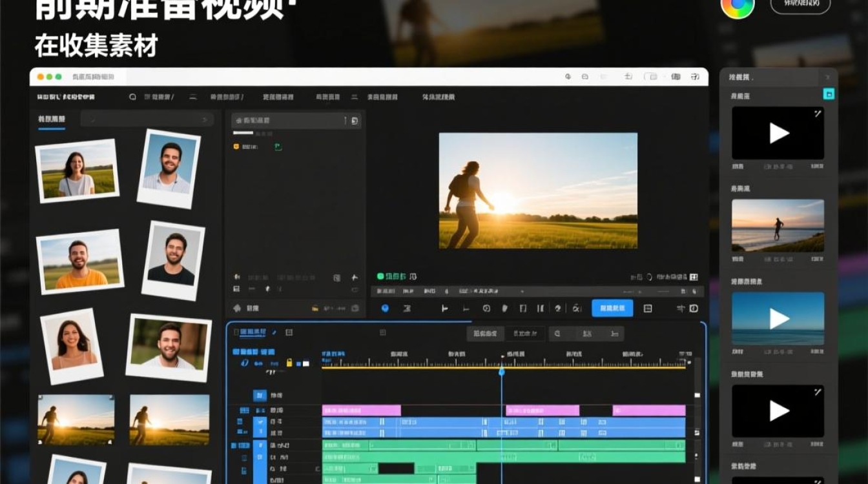Toggle the yellow lock icon in timeline header
The width and height of the screenshot is (868, 484).
(x=289, y=363)
